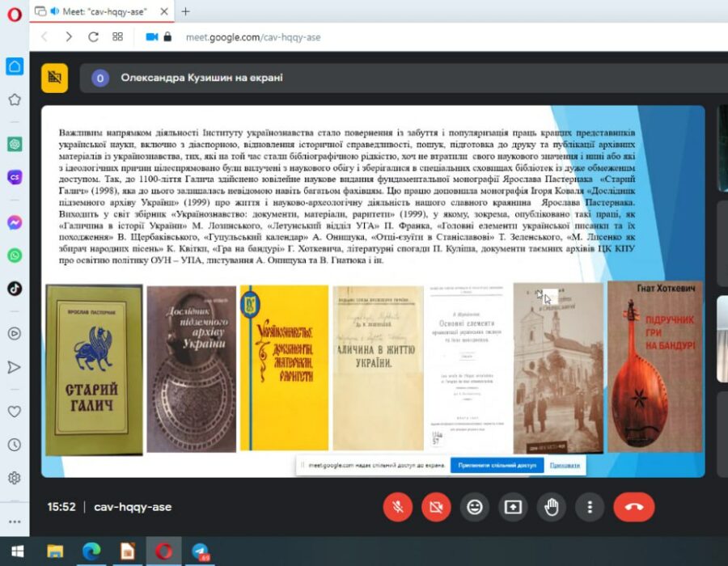
Task: Open the emoji reactions panel
Action: point(475,507)
